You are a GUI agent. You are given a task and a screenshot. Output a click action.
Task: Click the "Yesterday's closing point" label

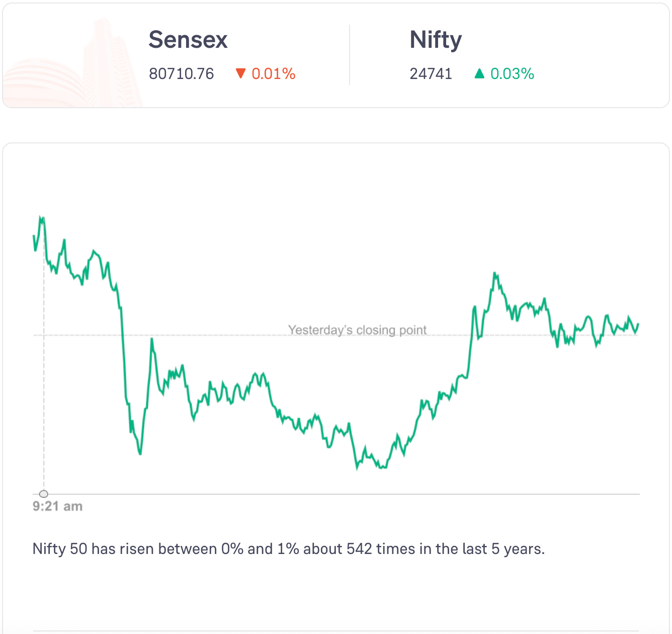click(357, 330)
